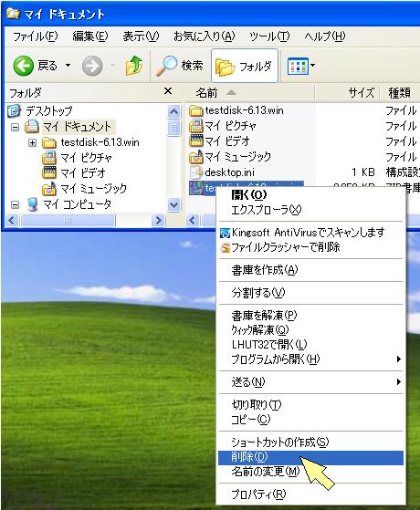This screenshot has width=420, height=510.
Task: Close the フォルダ side pane
Action: pyautogui.click(x=168, y=90)
